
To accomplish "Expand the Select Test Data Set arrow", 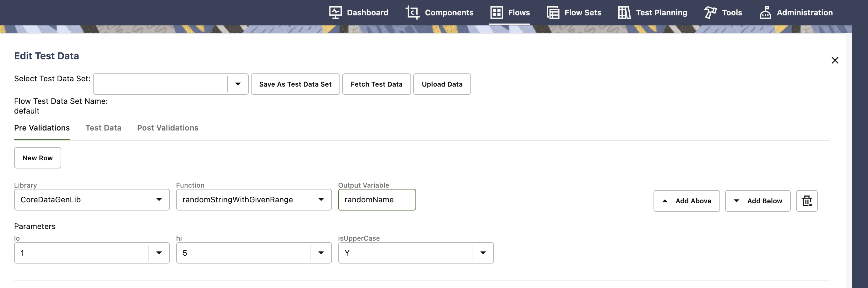I will tap(238, 84).
